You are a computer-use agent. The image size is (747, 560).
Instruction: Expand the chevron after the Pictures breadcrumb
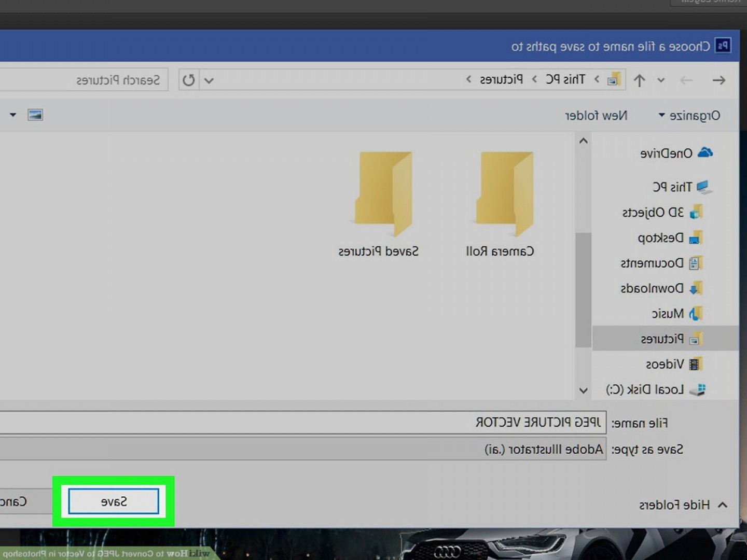[469, 79]
